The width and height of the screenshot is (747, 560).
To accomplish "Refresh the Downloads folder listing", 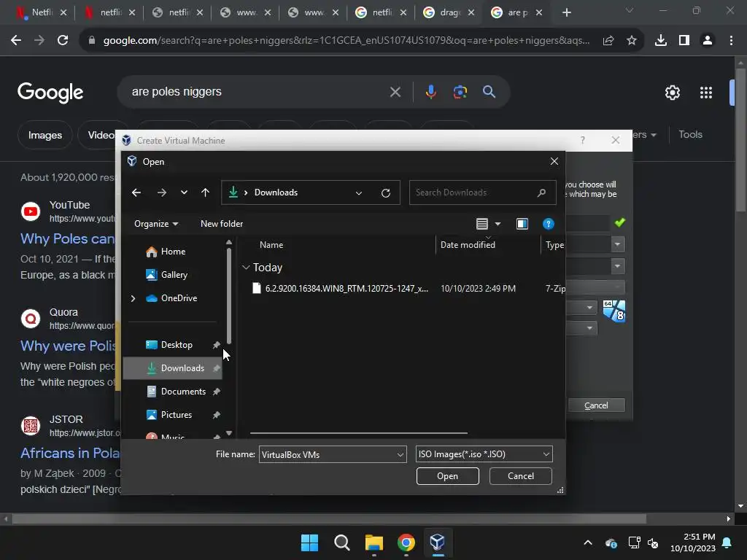I will tap(386, 192).
